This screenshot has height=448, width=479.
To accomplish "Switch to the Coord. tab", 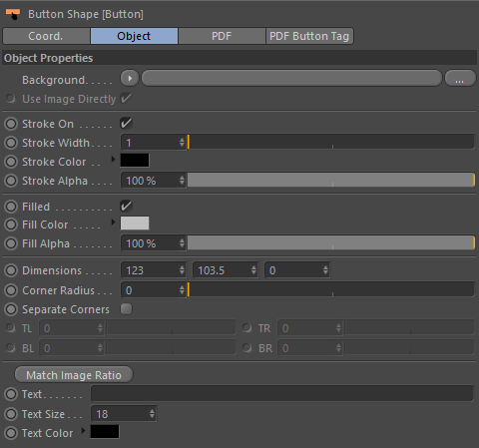I will tap(46, 36).
